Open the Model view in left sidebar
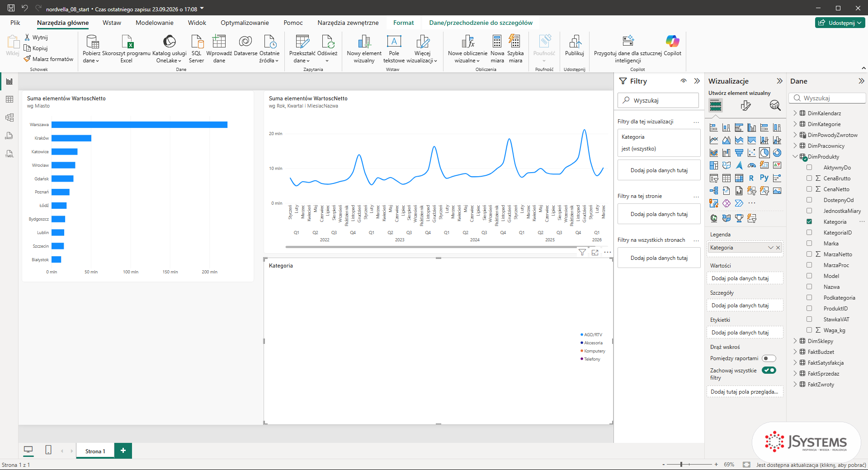Image resolution: width=868 pixels, height=470 pixels. coord(9,117)
